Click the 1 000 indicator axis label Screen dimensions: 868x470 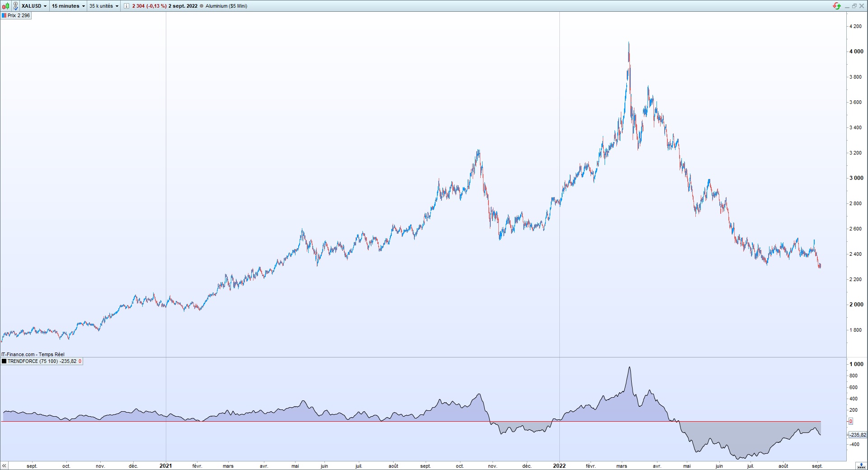click(856, 364)
